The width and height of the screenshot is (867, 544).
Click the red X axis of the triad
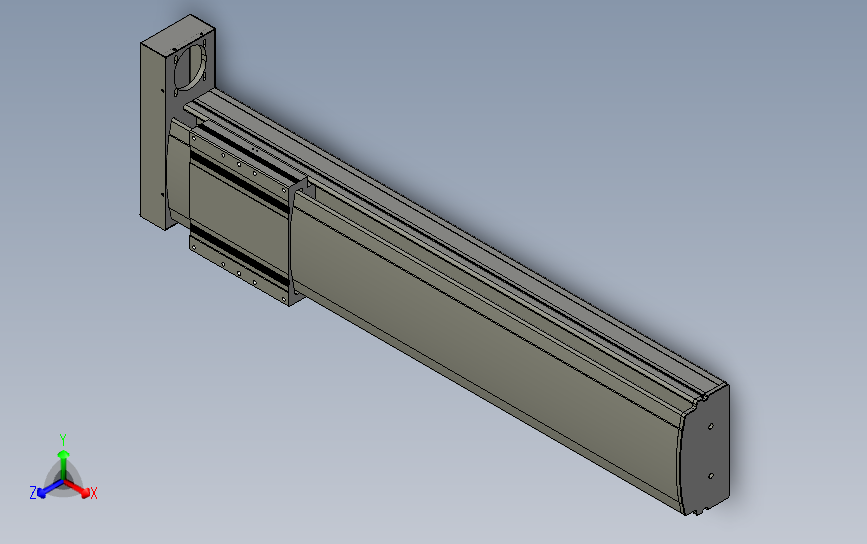pos(77,488)
